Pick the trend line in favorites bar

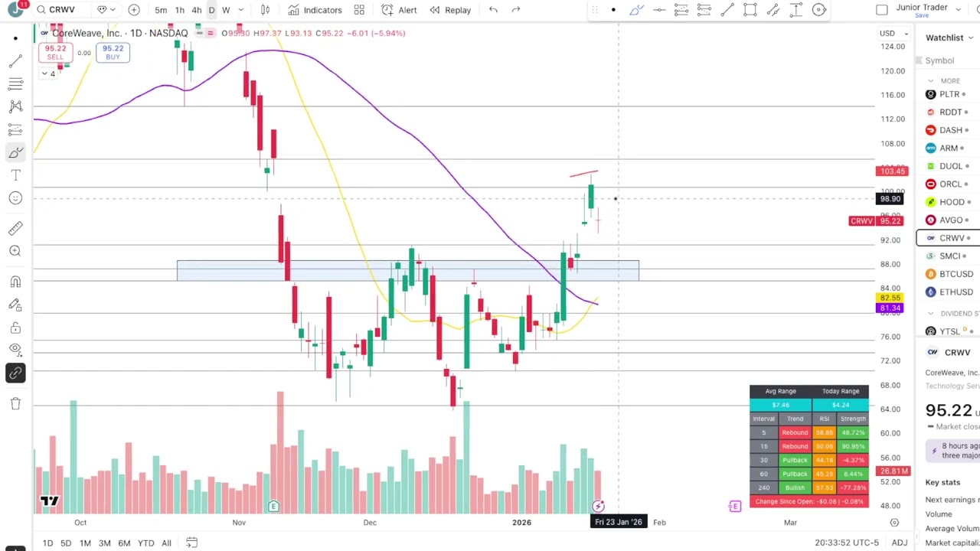pyautogui.click(x=727, y=10)
